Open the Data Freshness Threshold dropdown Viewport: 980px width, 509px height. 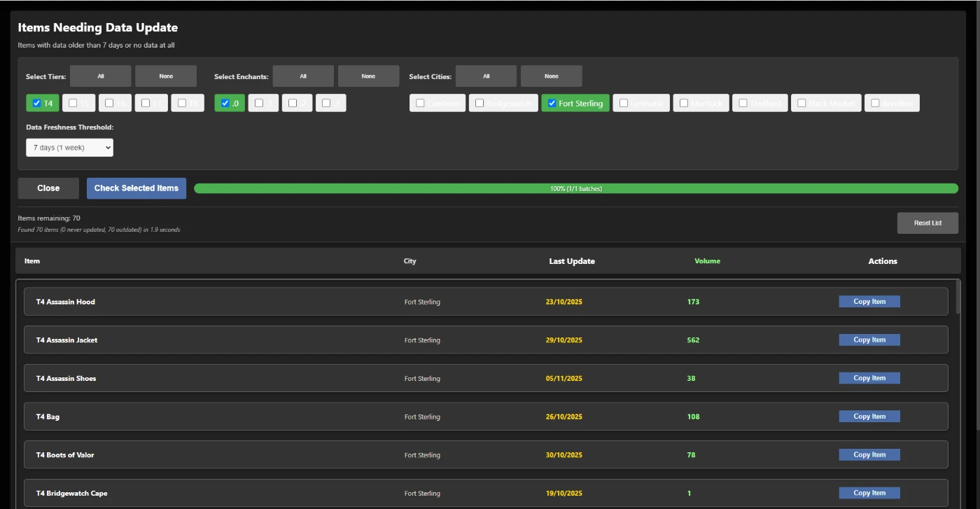click(69, 148)
